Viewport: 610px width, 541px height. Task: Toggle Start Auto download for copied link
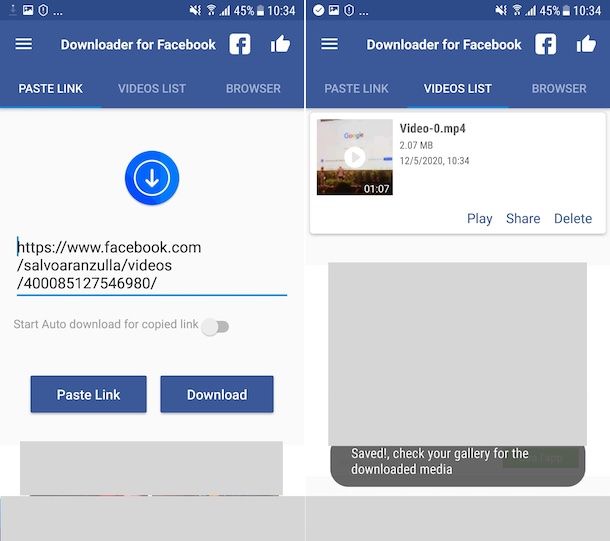[x=216, y=327]
